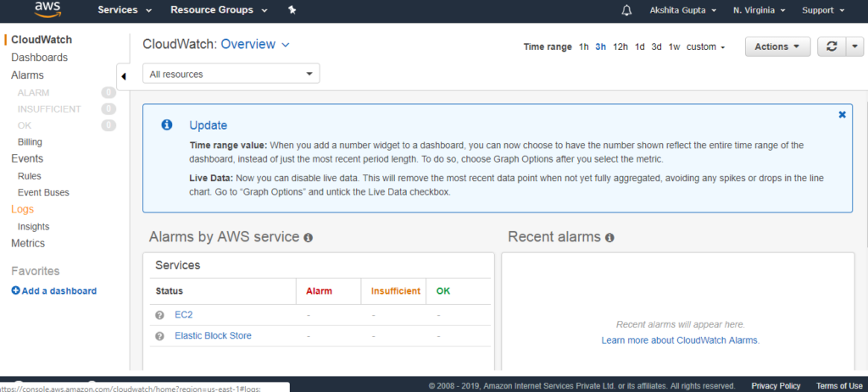Open the Overview chevron dropdown
This screenshot has width=868, height=392.
click(x=286, y=45)
